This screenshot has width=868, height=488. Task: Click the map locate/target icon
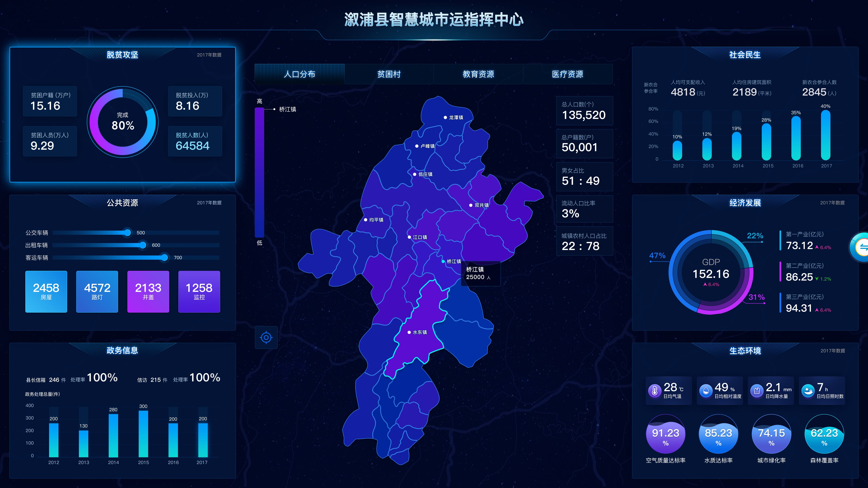[266, 337]
